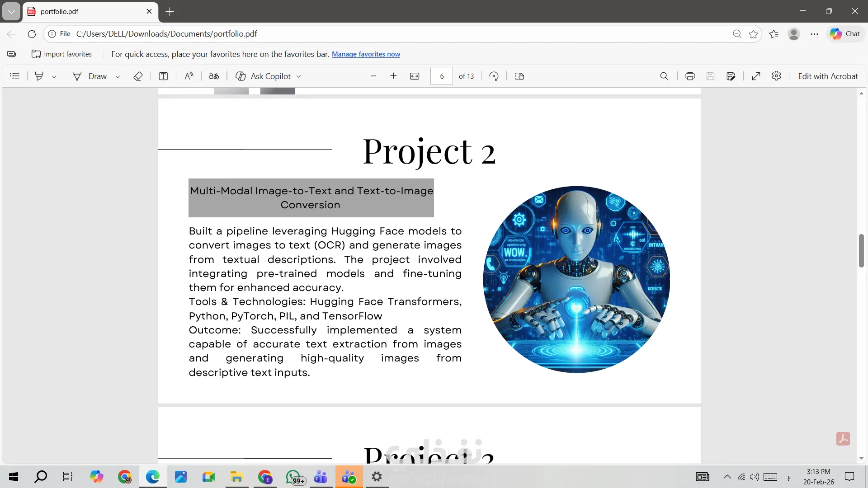Image resolution: width=868 pixels, height=488 pixels.
Task: Toggle the Add text tool
Action: pyautogui.click(x=163, y=76)
